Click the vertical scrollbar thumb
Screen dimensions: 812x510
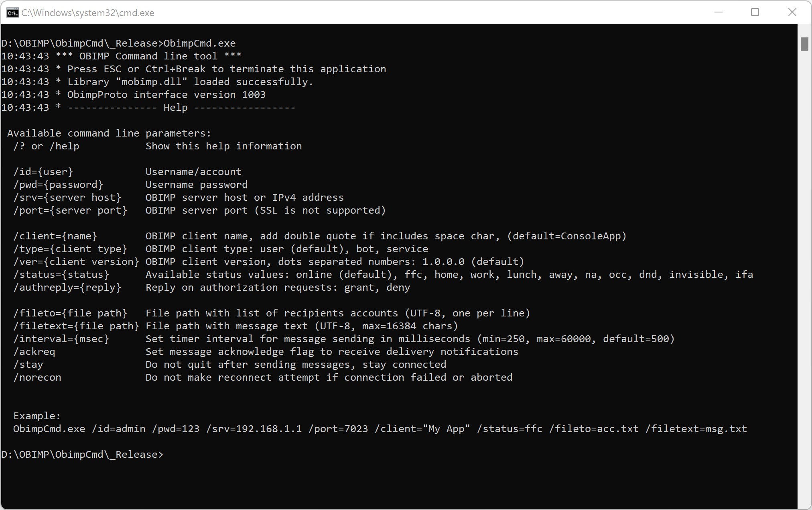click(x=804, y=44)
